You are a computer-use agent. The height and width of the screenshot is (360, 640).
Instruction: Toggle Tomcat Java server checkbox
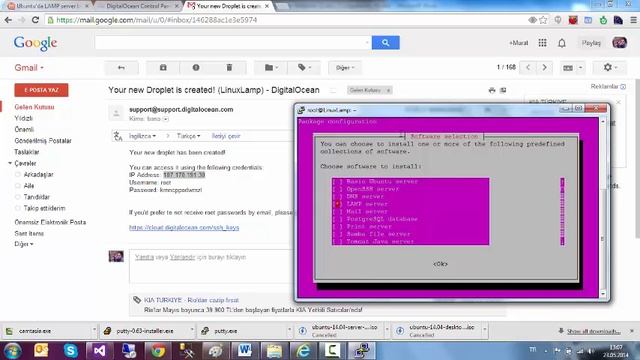pos(338,242)
